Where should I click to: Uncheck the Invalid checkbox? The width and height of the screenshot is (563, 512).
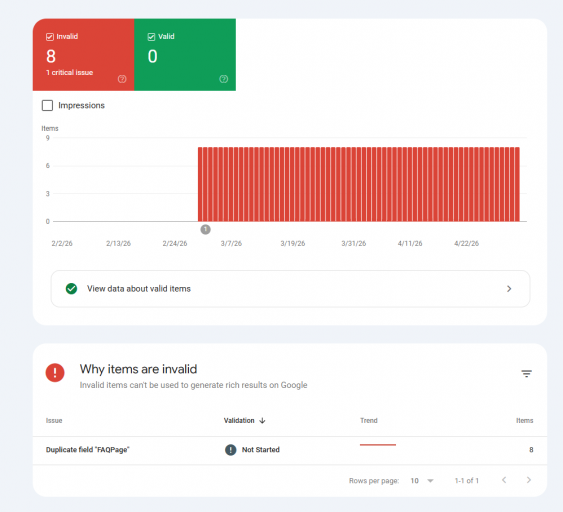click(x=50, y=37)
